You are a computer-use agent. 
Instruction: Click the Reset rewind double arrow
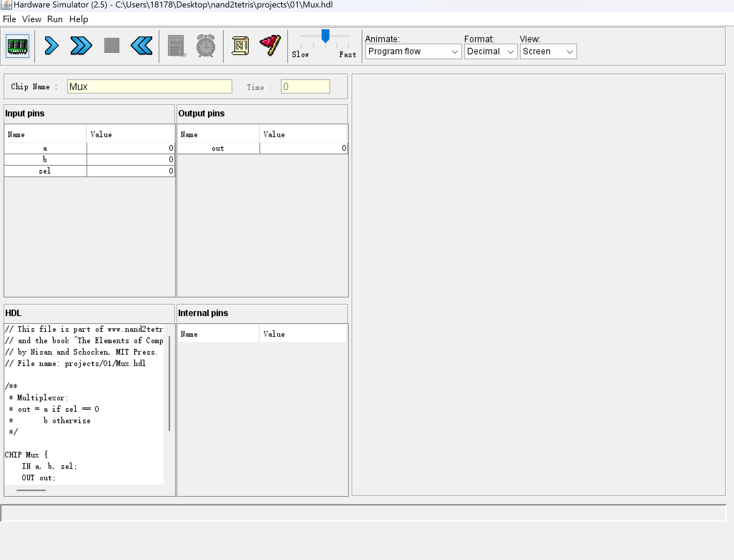click(142, 46)
